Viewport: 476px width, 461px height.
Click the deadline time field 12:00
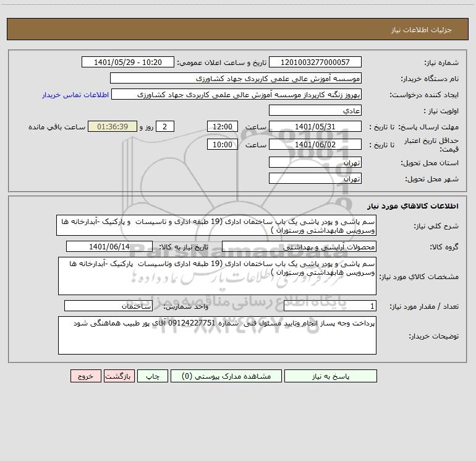tap(222, 126)
